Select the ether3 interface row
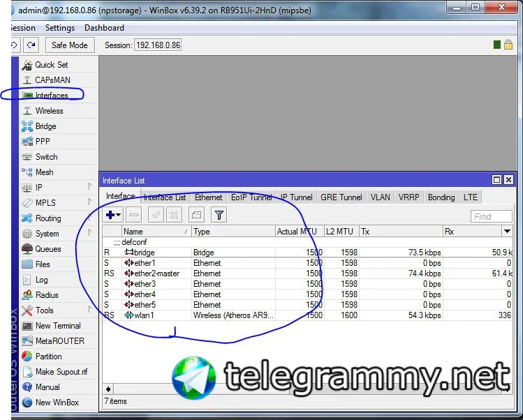Image resolution: width=523 pixels, height=420 pixels. (x=307, y=284)
